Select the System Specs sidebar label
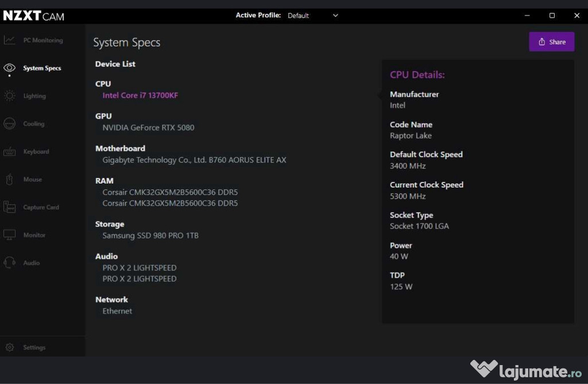The width and height of the screenshot is (588, 384). (42, 68)
